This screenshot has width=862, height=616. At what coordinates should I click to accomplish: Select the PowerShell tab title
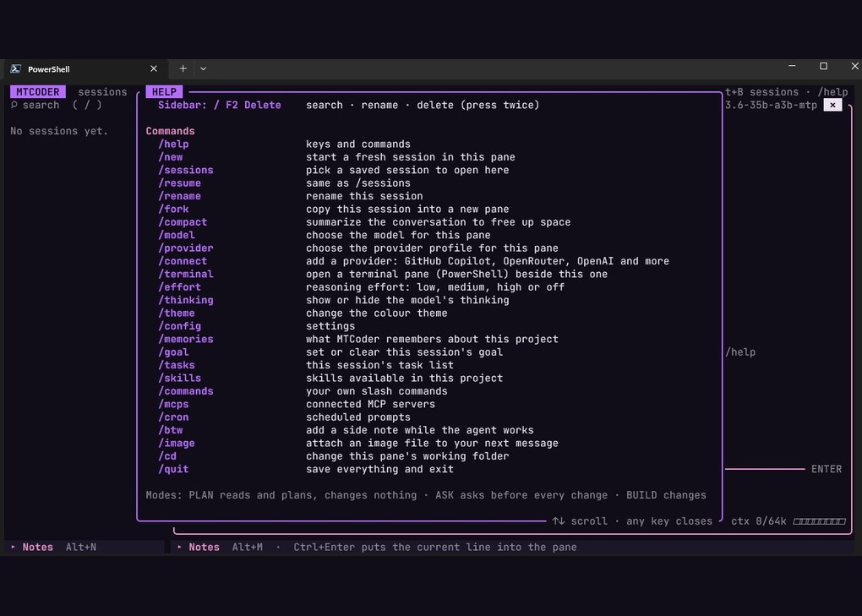point(49,69)
